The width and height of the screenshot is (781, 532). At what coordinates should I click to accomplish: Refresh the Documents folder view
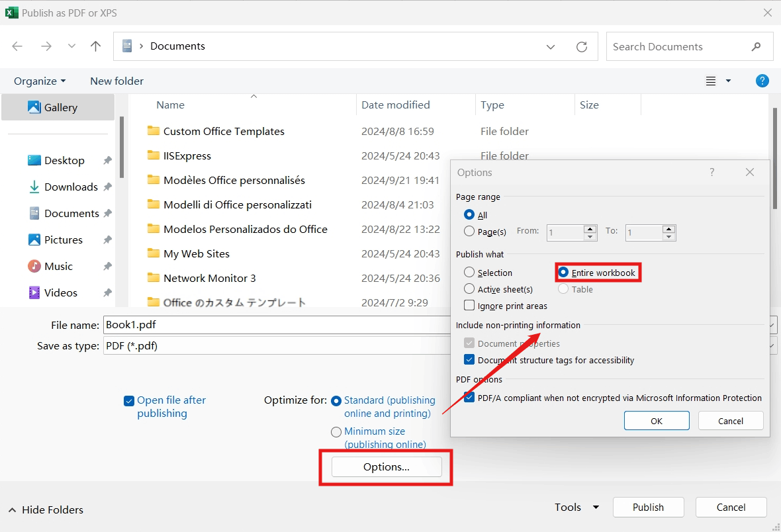581,46
